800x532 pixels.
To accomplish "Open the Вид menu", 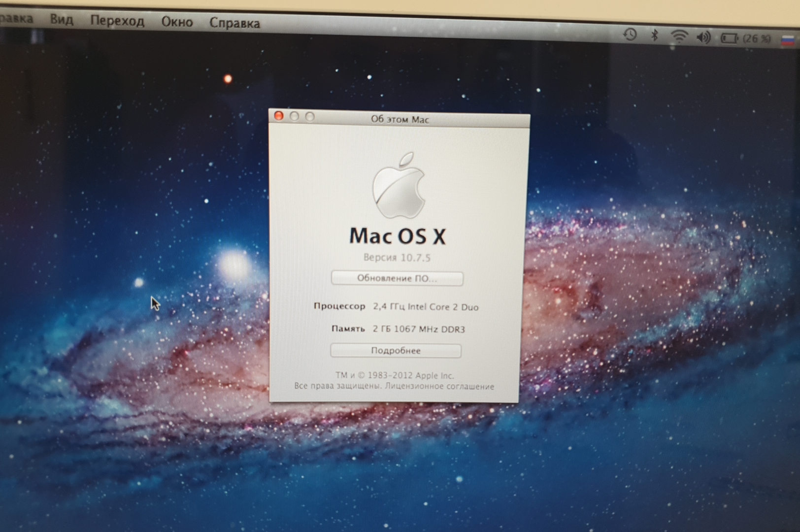I will tap(62, 20).
